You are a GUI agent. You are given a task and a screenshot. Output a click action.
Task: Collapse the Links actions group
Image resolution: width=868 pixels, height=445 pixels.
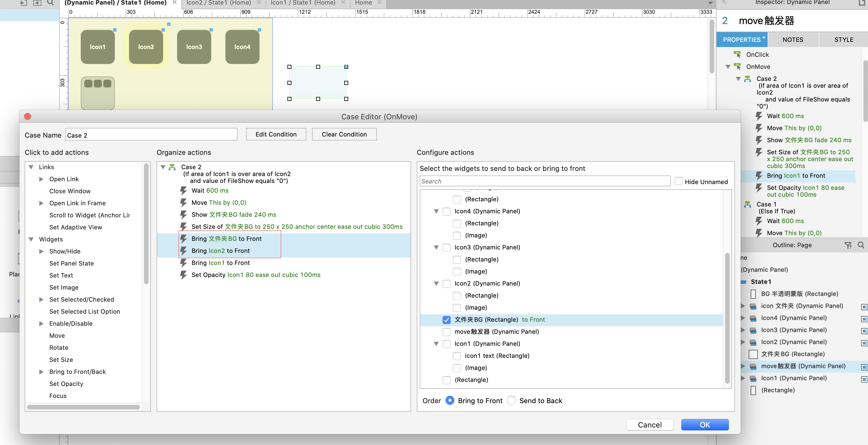pyautogui.click(x=31, y=167)
